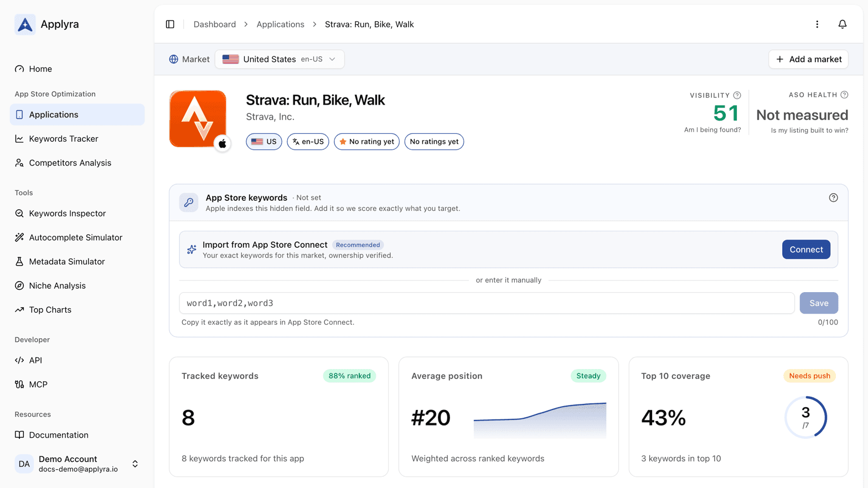Open Documentation

pyautogui.click(x=77, y=435)
